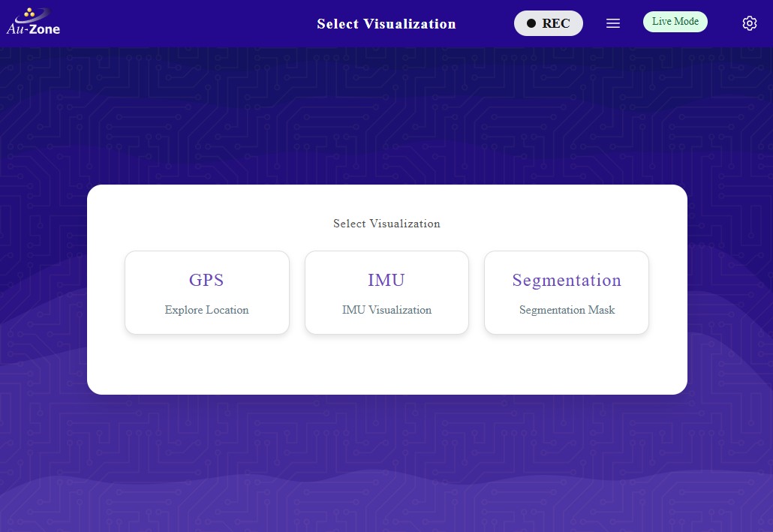Image resolution: width=773 pixels, height=532 pixels.
Task: Expand the settings dropdown
Action: [749, 23]
